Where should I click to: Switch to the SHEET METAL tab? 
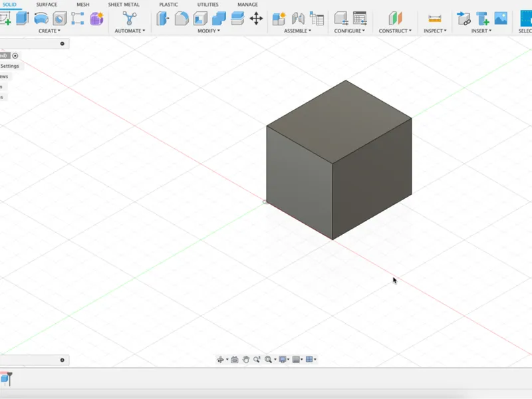[x=124, y=5]
